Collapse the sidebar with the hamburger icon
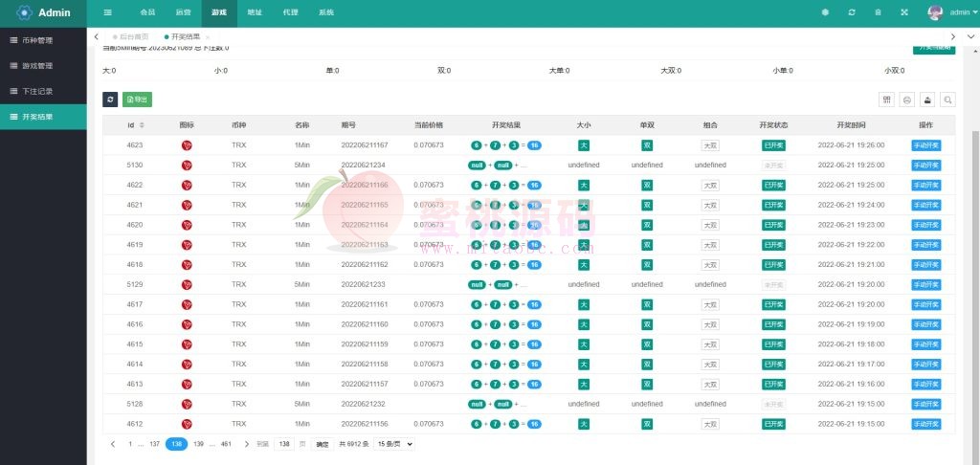 (x=107, y=12)
